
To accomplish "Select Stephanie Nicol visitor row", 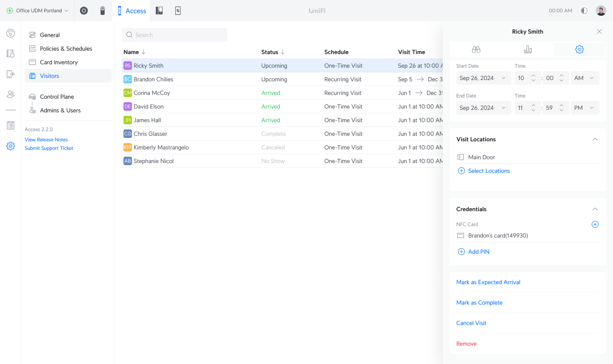I will pos(282,161).
